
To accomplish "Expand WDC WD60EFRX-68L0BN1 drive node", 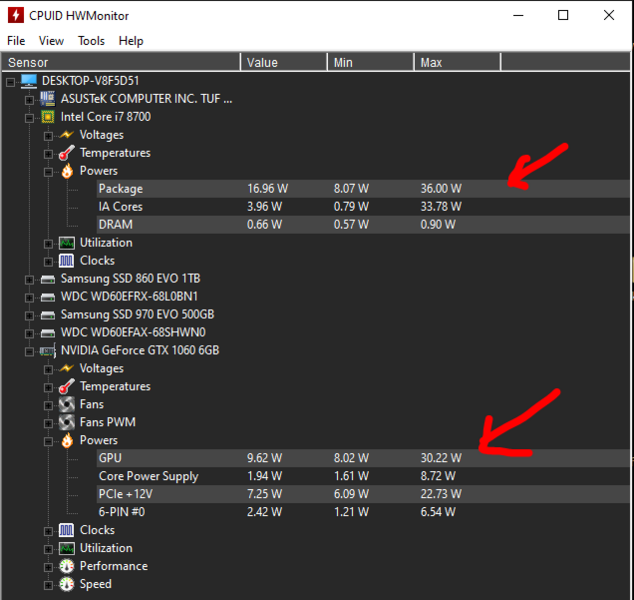I will 29,298.
